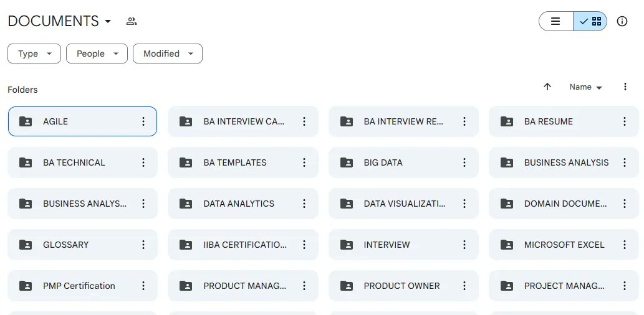Open more actions for BUSINESS ANALYSIS folder
Viewport: 644px width, 315px height.
click(x=624, y=162)
